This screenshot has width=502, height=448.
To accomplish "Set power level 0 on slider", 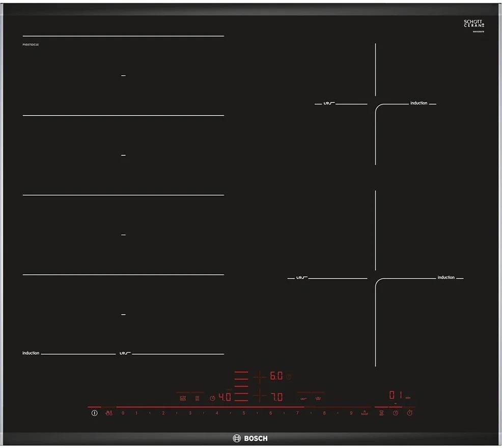I will click(x=123, y=413).
